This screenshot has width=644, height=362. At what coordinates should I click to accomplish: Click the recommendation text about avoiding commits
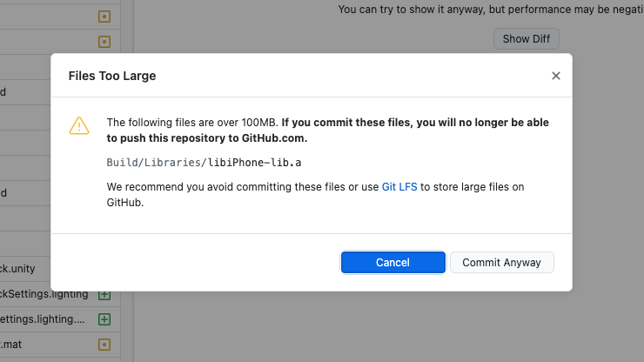click(244, 187)
